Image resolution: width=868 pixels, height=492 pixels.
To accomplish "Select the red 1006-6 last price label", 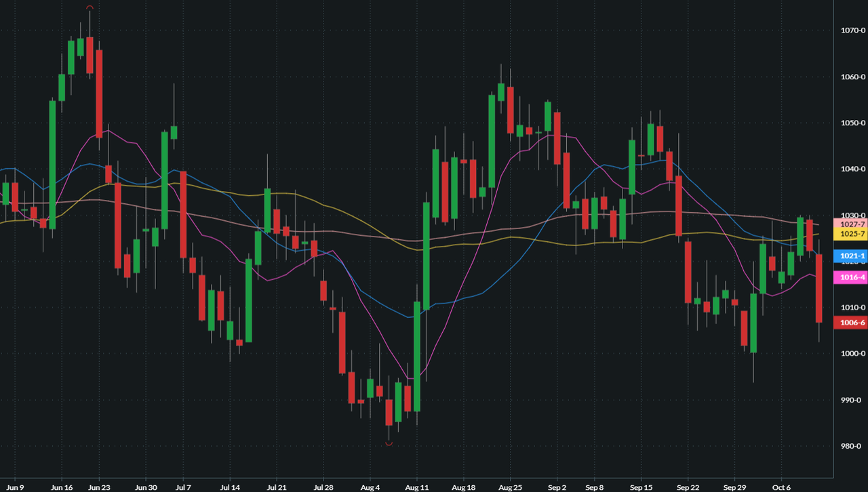I will pos(852,323).
